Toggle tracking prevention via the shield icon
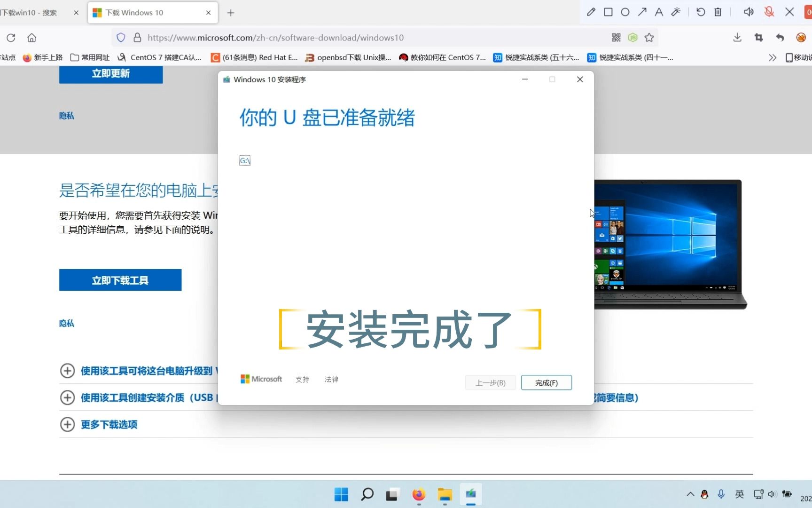The width and height of the screenshot is (812, 508). 121,38
